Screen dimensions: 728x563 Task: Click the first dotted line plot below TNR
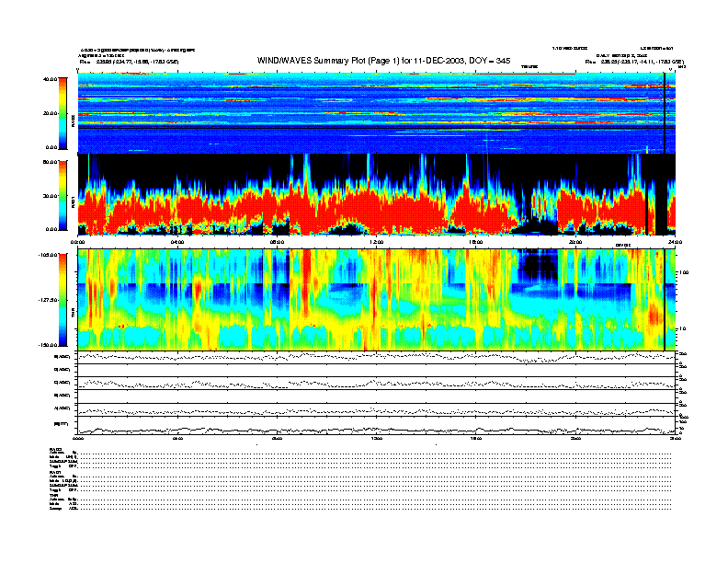pyautogui.click(x=377, y=357)
